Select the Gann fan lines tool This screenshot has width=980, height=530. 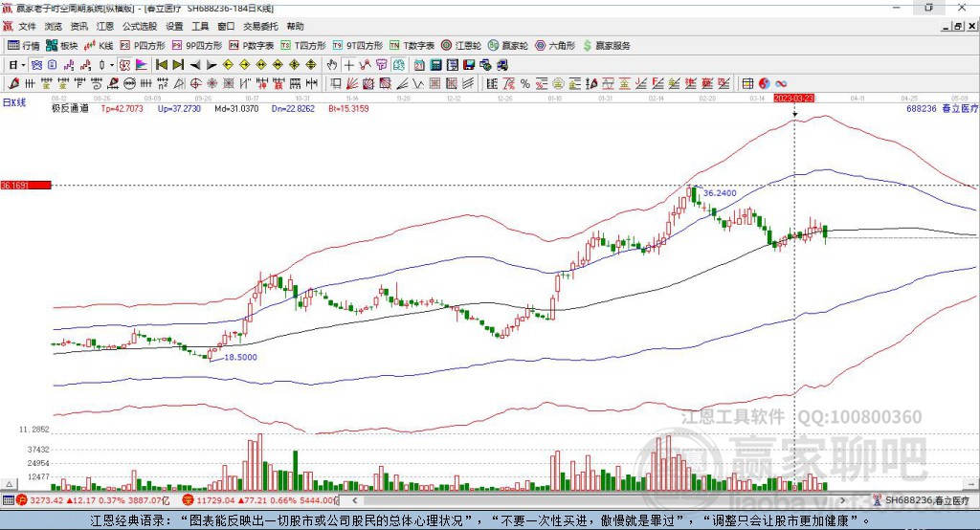pyautogui.click(x=353, y=83)
